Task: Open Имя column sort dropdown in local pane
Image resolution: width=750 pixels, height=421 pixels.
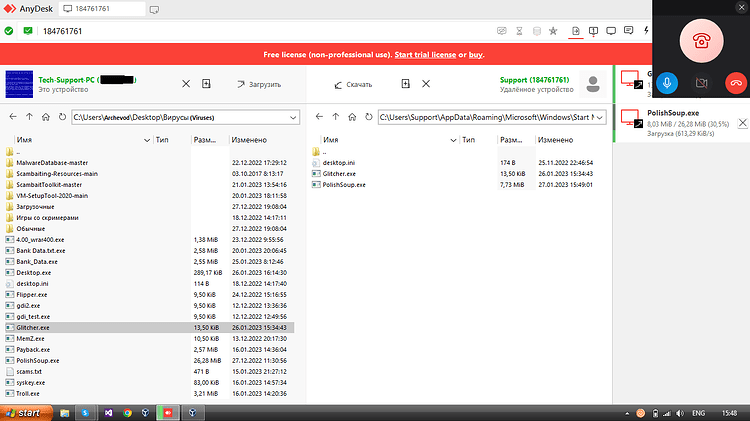Action: click(147, 140)
